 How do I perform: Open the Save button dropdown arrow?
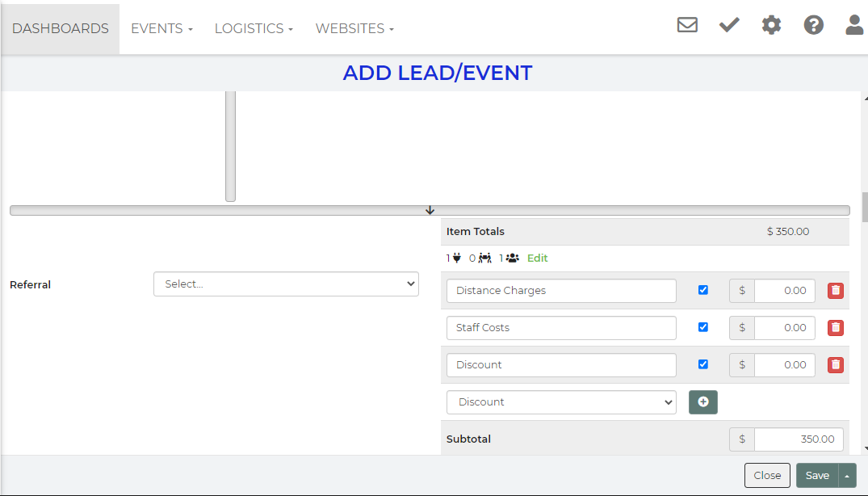847,476
